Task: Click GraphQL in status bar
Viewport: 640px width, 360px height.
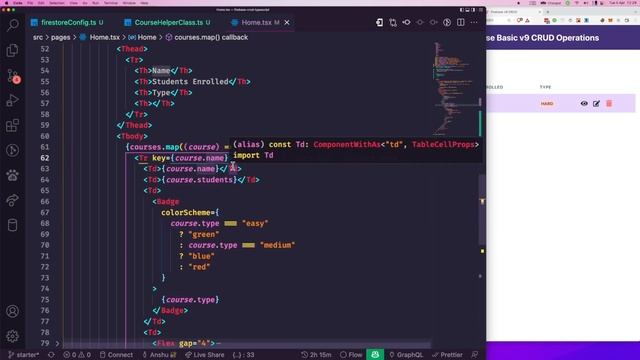Action: 407,355
